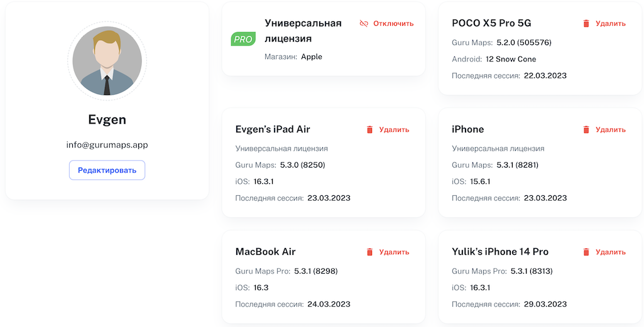
Task: Click trash icon for MacBook Air device
Action: (x=369, y=252)
